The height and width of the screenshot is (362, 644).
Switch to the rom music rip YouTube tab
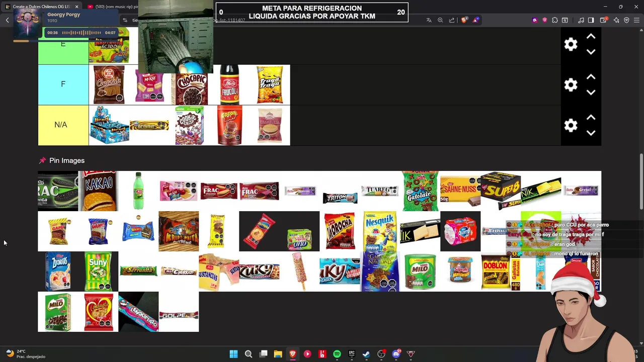tap(112, 7)
